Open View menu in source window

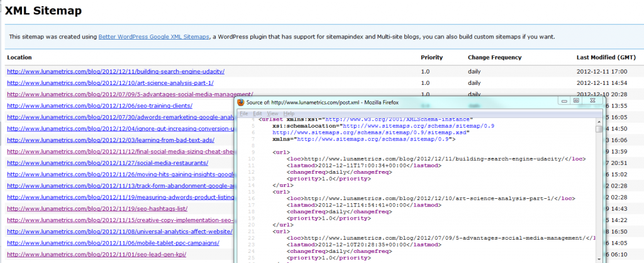pyautogui.click(x=273, y=113)
